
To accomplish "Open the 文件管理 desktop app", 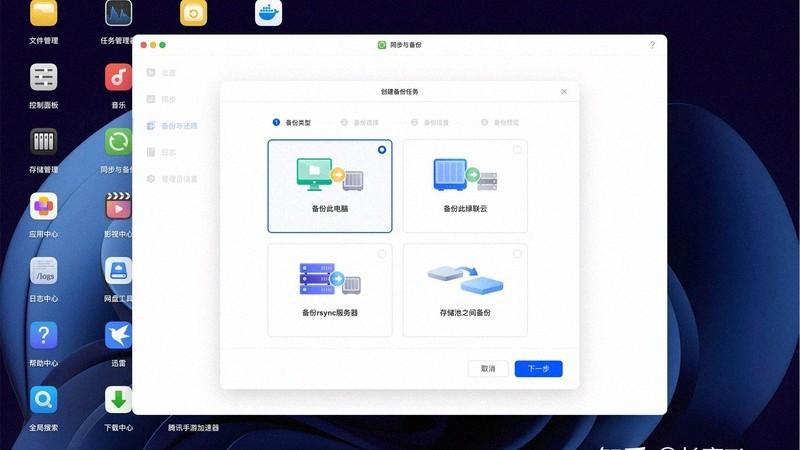I will pyautogui.click(x=43, y=13).
